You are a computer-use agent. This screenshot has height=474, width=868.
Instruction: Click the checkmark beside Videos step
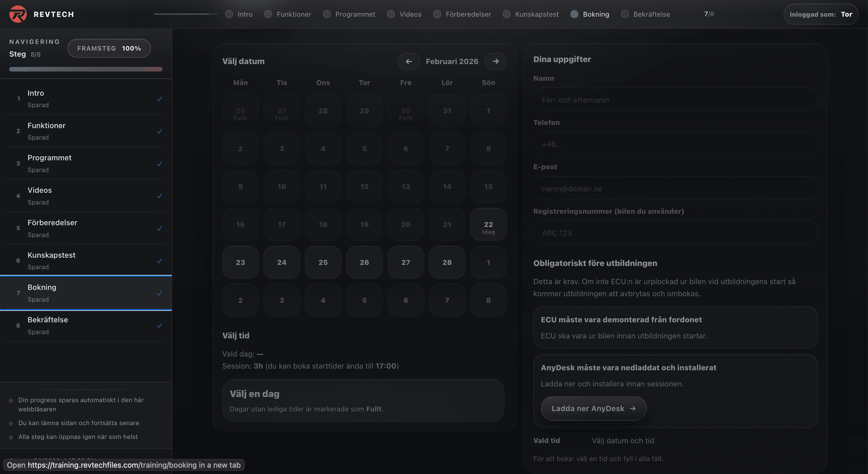coord(159,196)
